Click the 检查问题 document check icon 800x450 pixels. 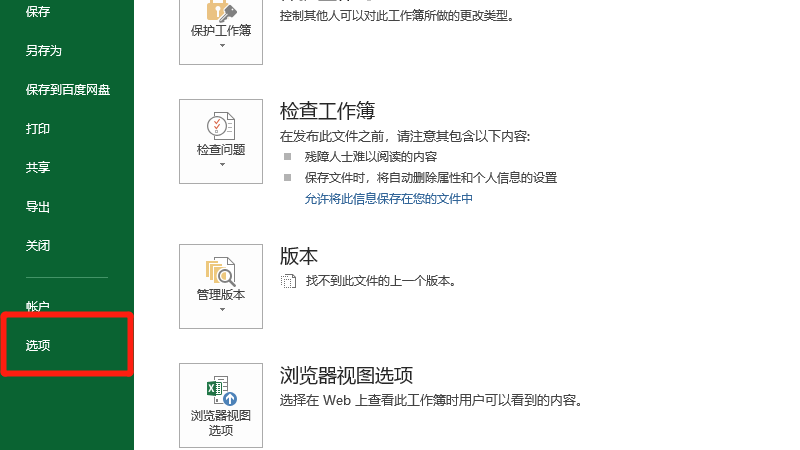[x=220, y=125]
